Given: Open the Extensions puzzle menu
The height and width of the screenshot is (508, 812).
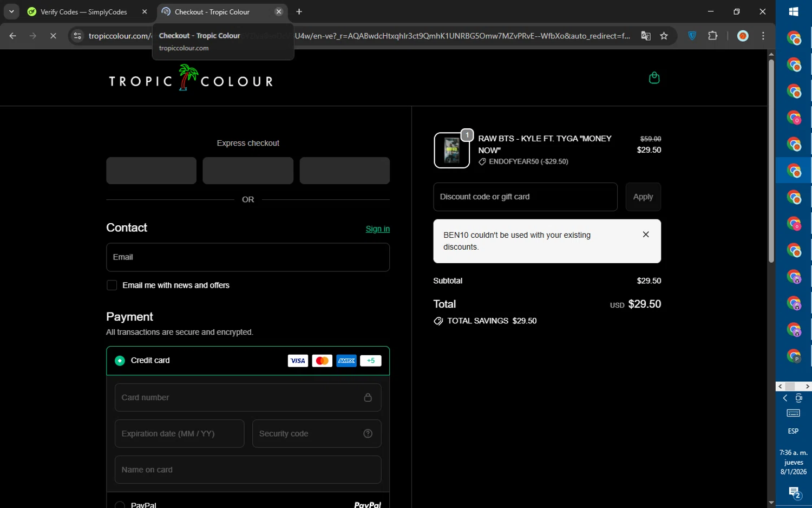Looking at the screenshot, I should [x=713, y=36].
